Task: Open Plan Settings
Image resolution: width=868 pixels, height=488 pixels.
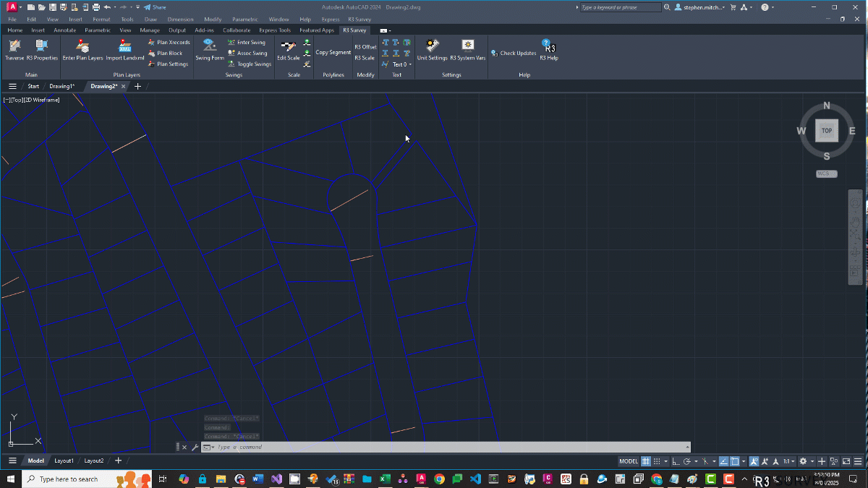Action: (x=168, y=64)
